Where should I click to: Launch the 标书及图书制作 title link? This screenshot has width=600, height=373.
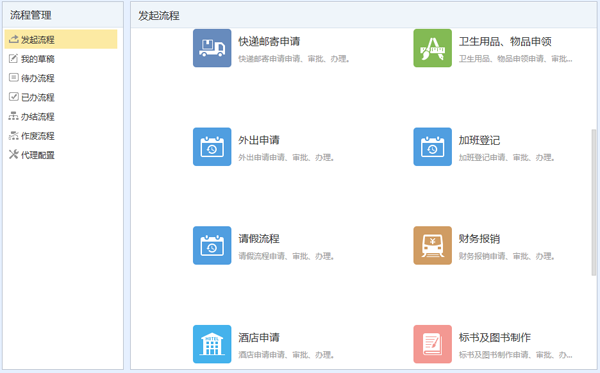(495, 337)
